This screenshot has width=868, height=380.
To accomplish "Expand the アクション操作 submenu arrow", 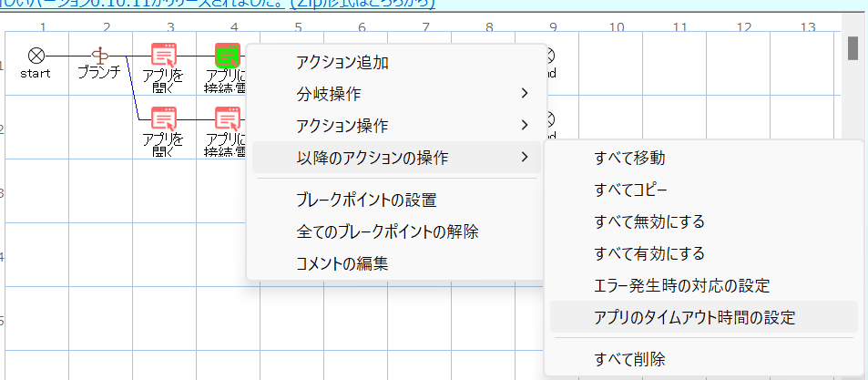I will [x=524, y=125].
